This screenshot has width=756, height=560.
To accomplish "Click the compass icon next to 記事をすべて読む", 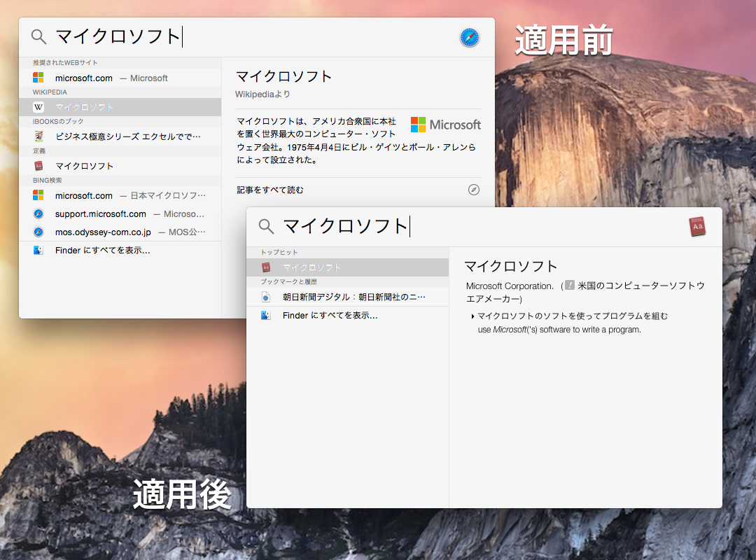I will (474, 190).
